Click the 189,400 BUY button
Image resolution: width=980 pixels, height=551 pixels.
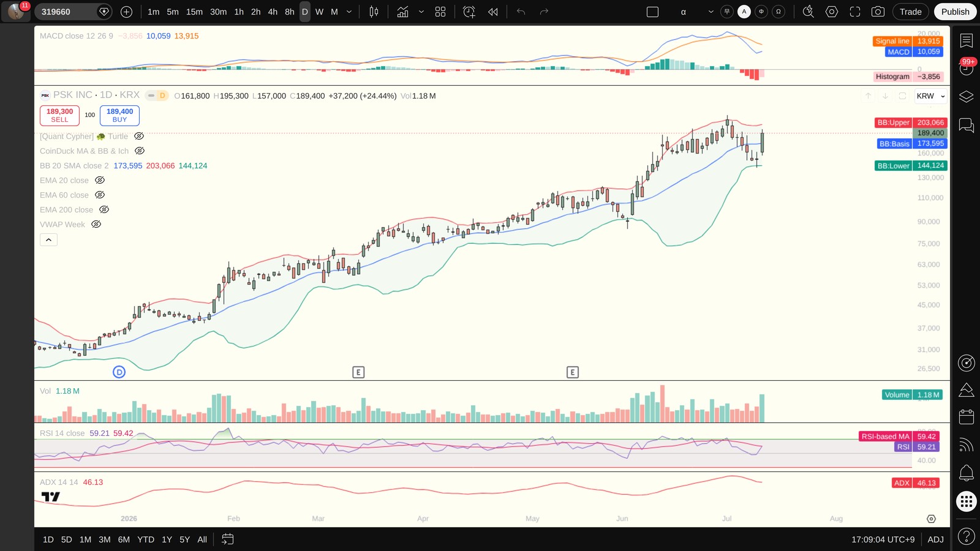[x=119, y=115]
